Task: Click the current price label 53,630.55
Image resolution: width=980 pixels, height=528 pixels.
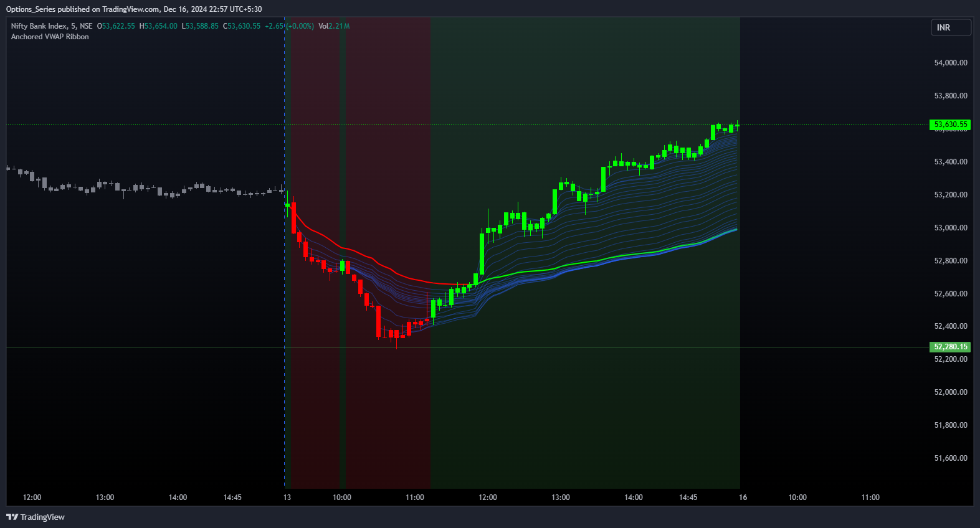Action: (950, 125)
